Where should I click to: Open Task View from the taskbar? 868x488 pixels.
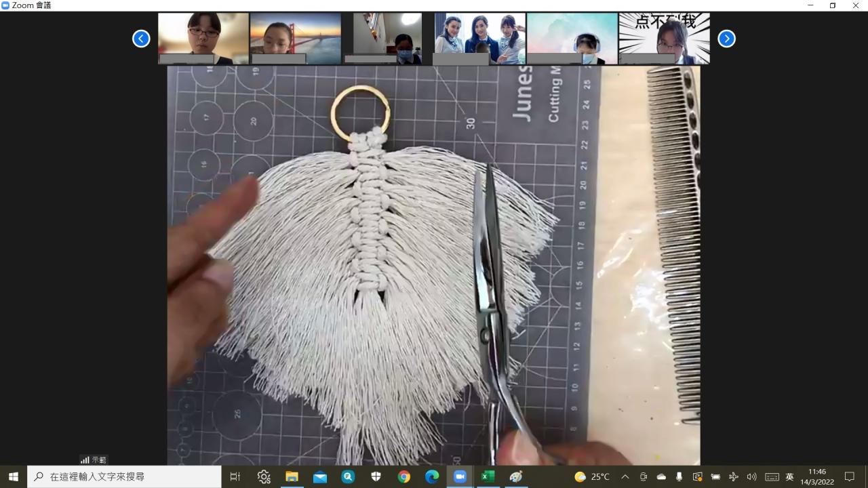(235, 476)
